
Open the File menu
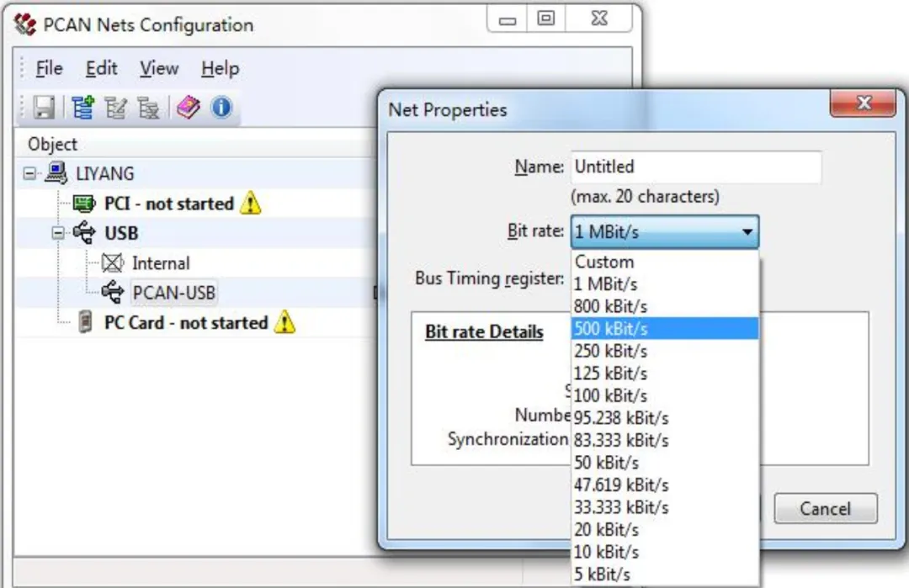point(49,68)
